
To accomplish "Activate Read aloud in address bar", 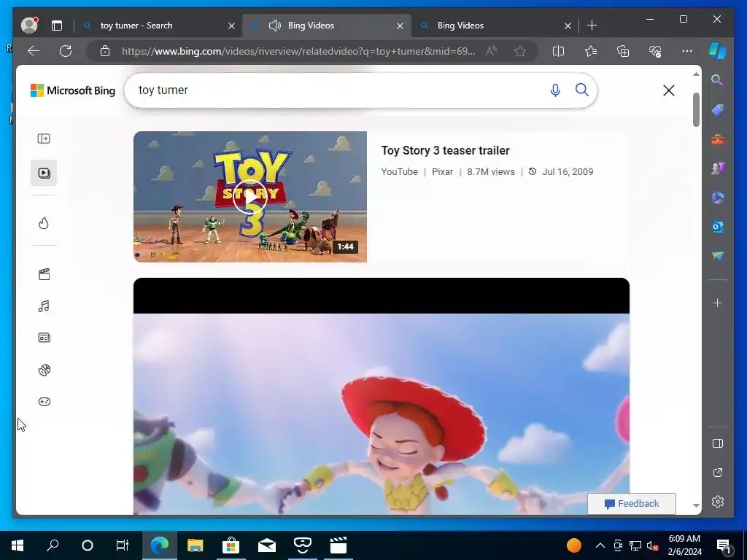I will click(491, 51).
